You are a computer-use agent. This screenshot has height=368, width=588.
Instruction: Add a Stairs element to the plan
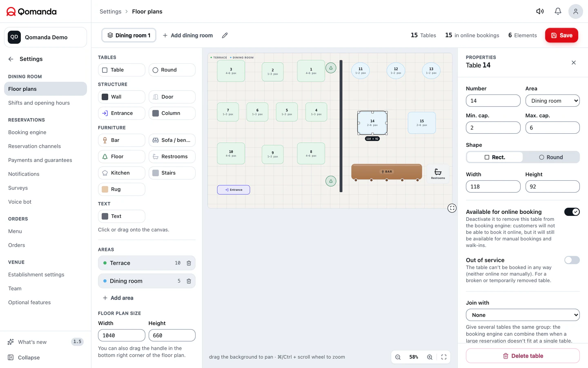(x=172, y=173)
